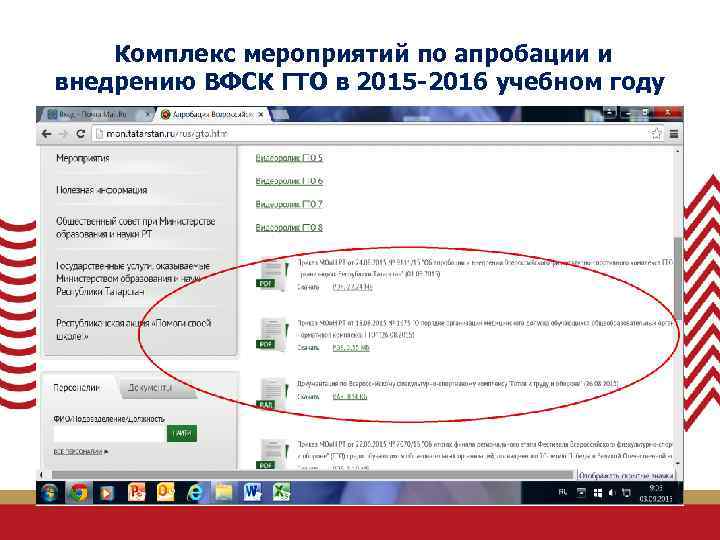Click the horizontal scrollbar at page bottom

click(x=312, y=475)
